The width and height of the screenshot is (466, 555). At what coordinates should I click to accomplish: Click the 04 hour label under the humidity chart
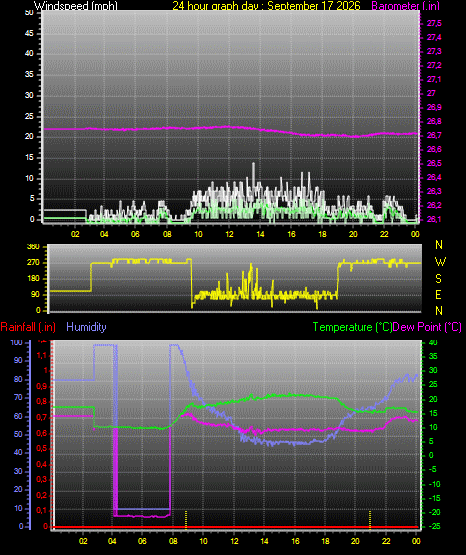(x=112, y=541)
